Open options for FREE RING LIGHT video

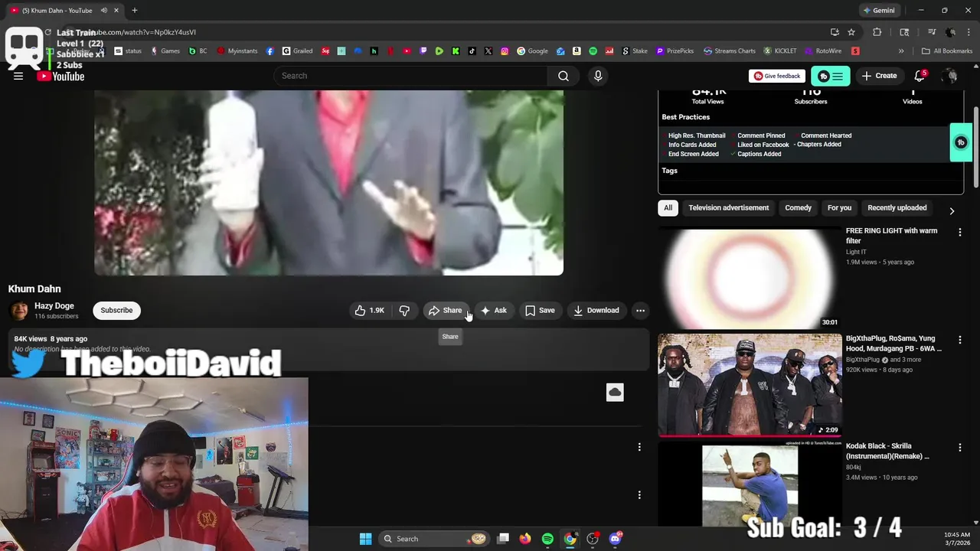960,232
